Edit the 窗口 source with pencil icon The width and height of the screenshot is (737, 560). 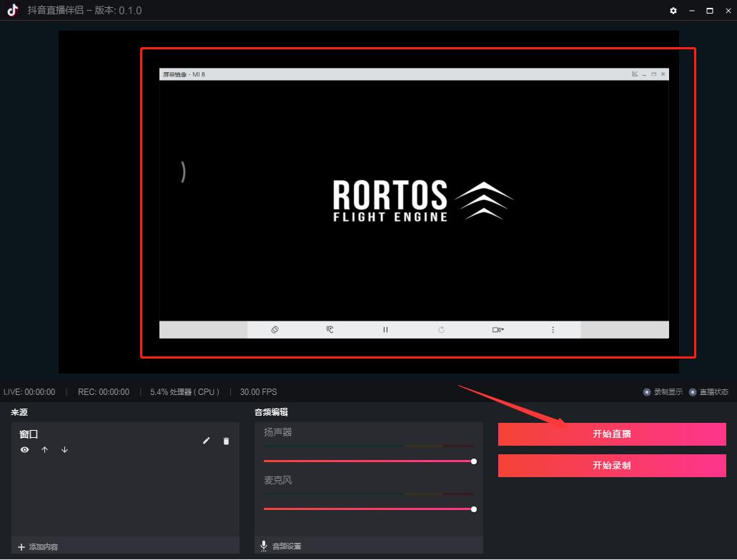point(207,441)
